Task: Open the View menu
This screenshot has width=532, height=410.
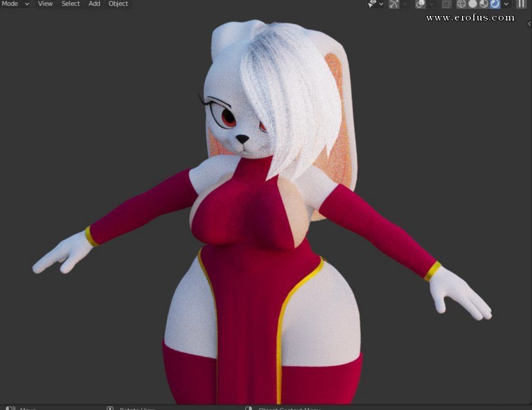Action: coord(45,4)
